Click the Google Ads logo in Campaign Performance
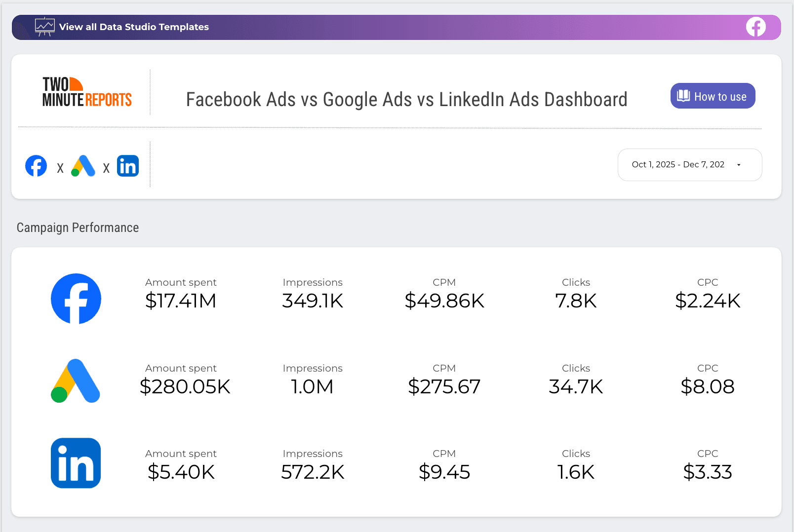 [76, 381]
